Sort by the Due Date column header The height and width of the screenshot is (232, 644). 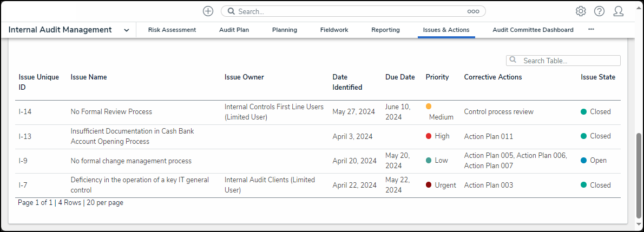(400, 77)
